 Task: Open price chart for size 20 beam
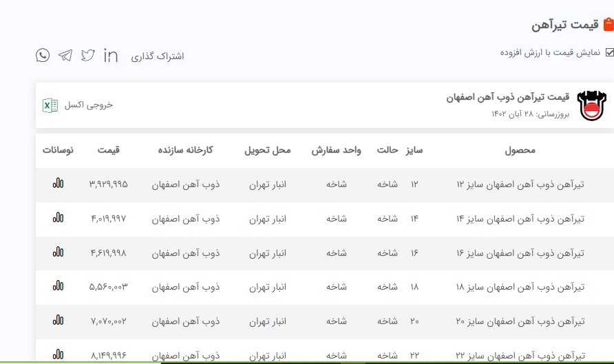(58, 320)
